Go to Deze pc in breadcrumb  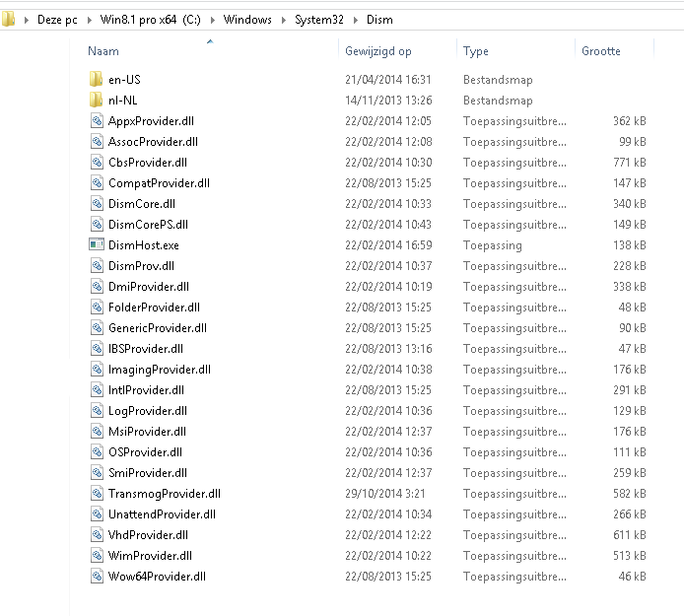[x=57, y=20]
